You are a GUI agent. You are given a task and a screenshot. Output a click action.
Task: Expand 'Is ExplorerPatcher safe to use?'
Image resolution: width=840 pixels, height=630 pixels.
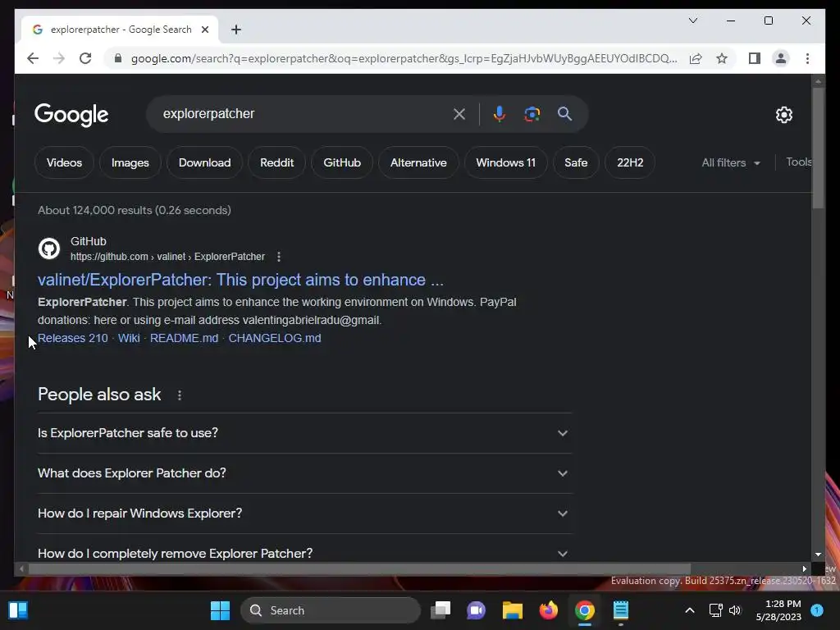[x=304, y=433]
